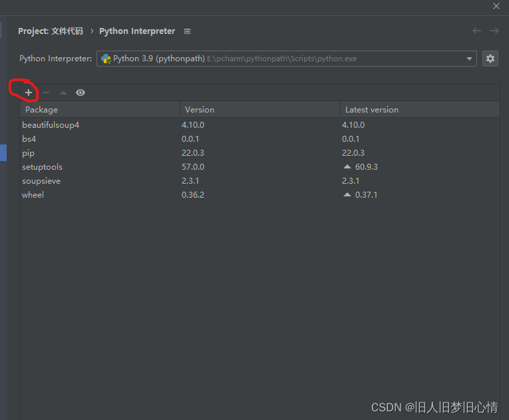The height and width of the screenshot is (420, 509).
Task: Click the upgrade arrow next to 0.37.1
Action: coord(347,194)
